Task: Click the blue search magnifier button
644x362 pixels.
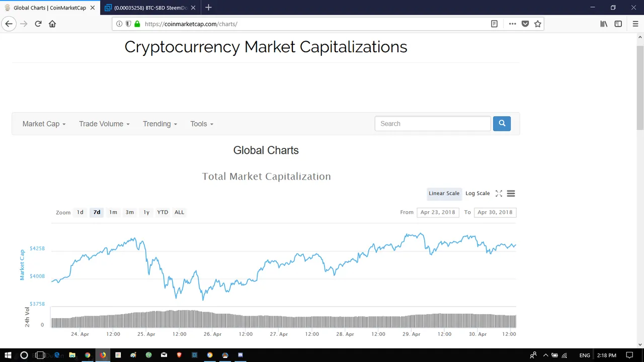Action: (502, 124)
